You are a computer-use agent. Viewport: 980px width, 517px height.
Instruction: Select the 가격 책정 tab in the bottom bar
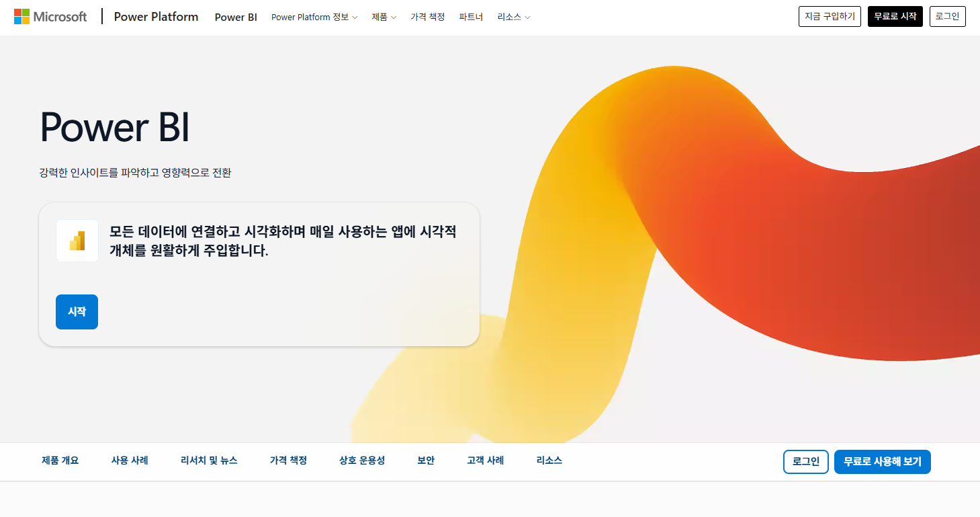288,461
